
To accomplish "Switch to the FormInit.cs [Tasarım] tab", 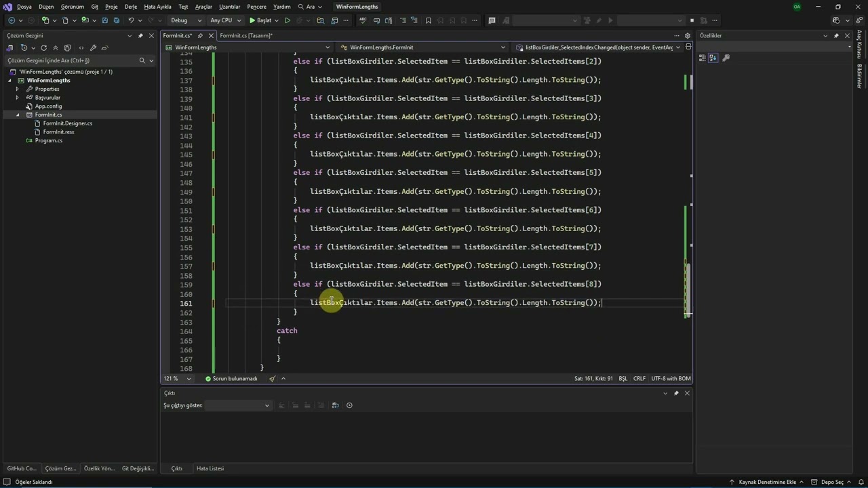I will click(246, 35).
